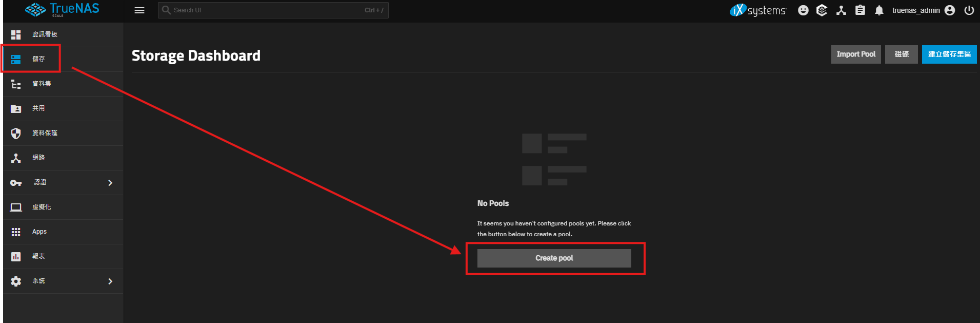The width and height of the screenshot is (980, 323).
Task: Click the Create pool button
Action: pos(554,258)
